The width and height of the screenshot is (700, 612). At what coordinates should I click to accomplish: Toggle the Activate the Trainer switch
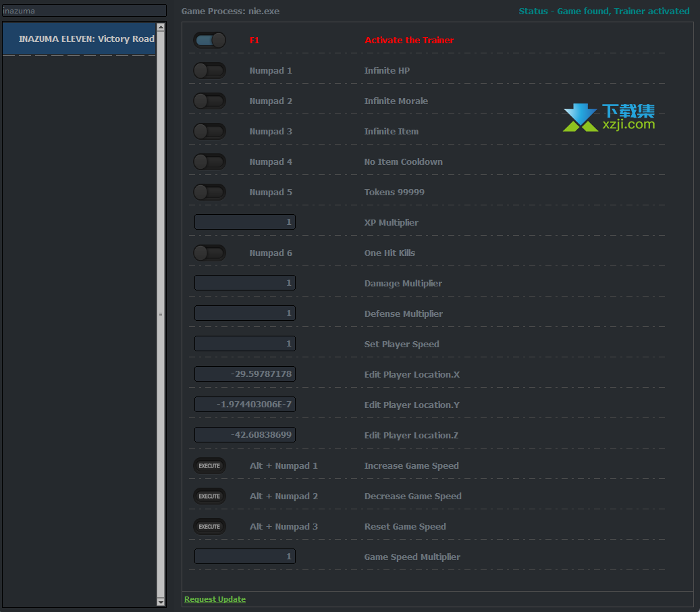209,41
